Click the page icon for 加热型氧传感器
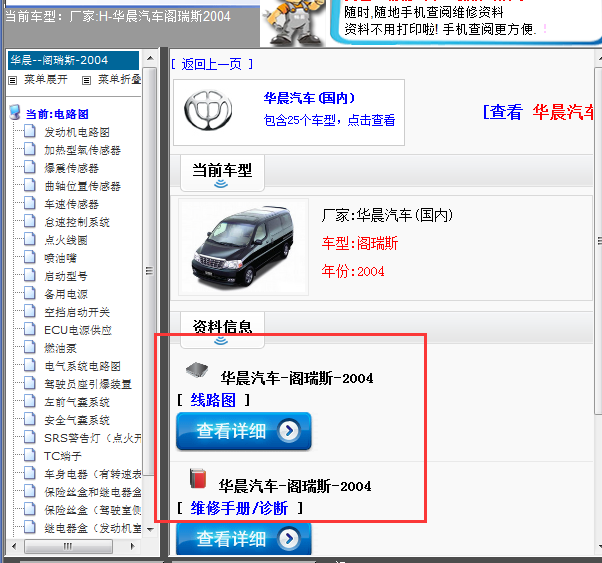 (x=30, y=149)
